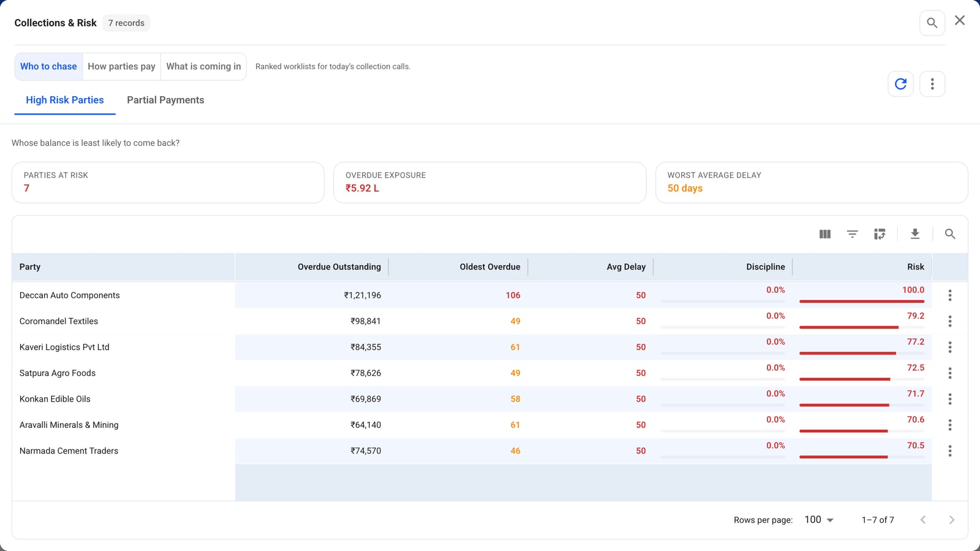This screenshot has height=551, width=980.
Task: Select the How parties pay segment
Action: (x=121, y=66)
